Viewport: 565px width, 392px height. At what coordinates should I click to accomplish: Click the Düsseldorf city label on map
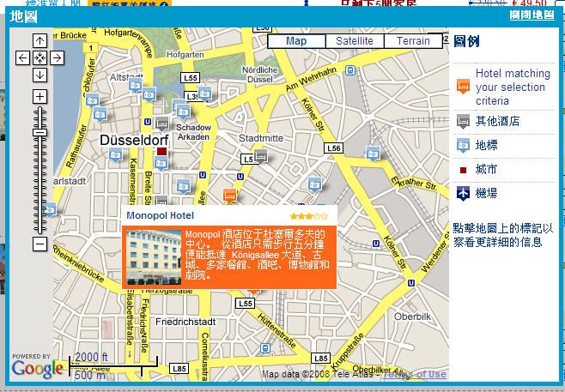tap(135, 140)
